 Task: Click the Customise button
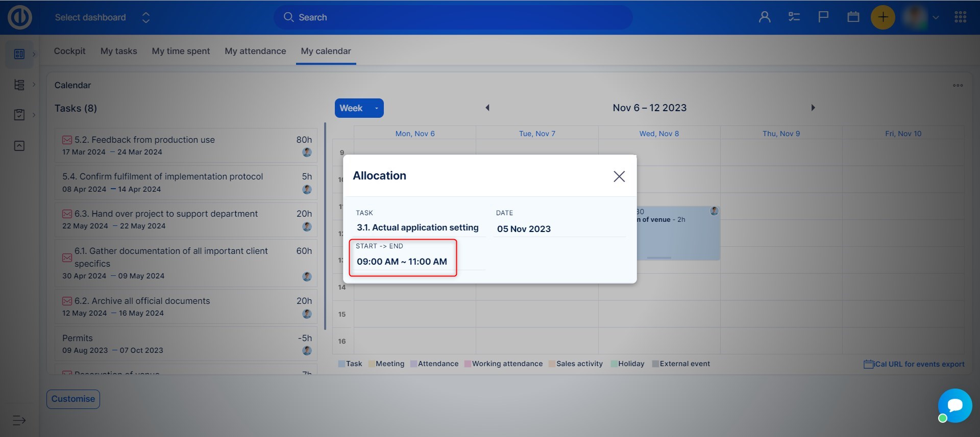[x=73, y=399]
